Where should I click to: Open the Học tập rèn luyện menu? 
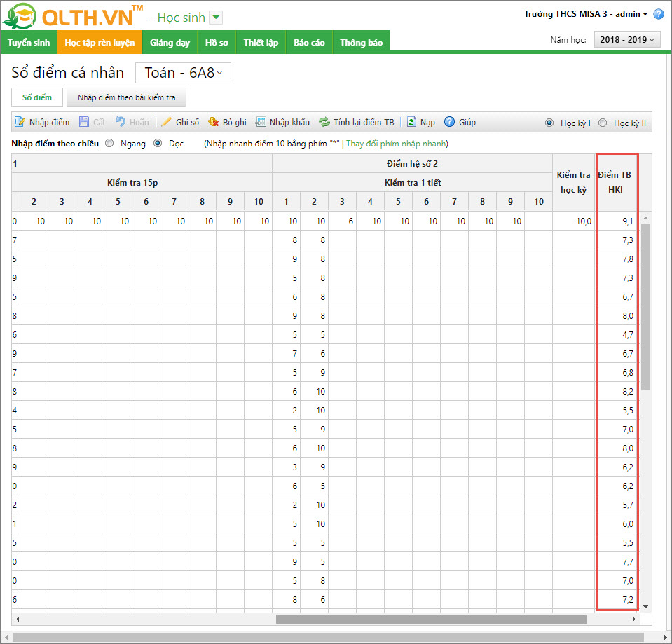click(x=100, y=43)
